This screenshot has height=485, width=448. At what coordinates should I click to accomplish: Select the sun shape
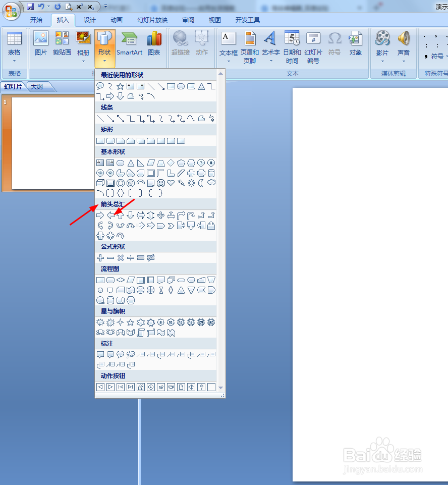(191, 183)
